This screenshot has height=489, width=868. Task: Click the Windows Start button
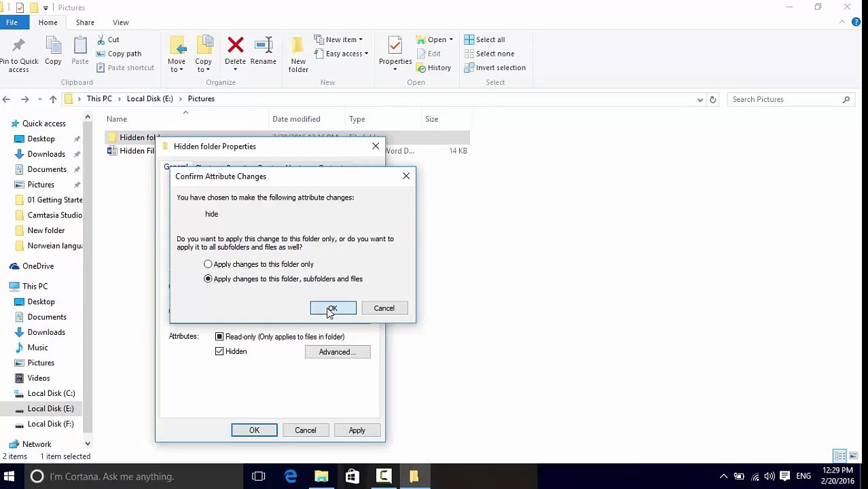(x=10, y=476)
